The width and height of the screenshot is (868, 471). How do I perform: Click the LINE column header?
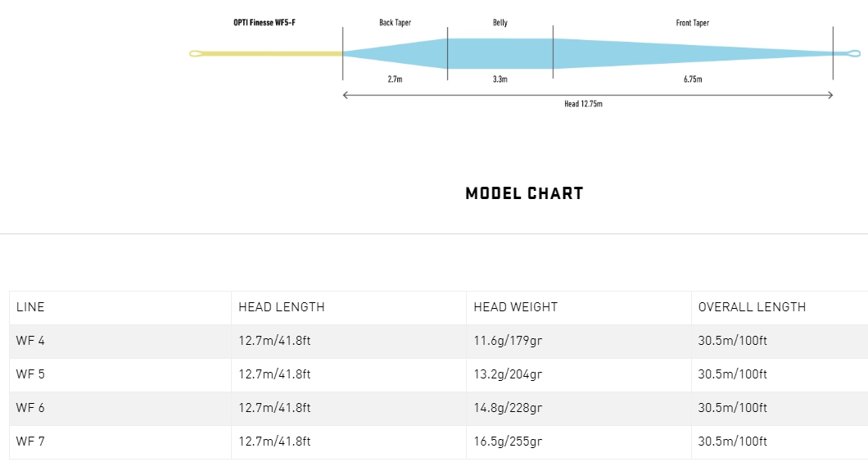[30, 307]
